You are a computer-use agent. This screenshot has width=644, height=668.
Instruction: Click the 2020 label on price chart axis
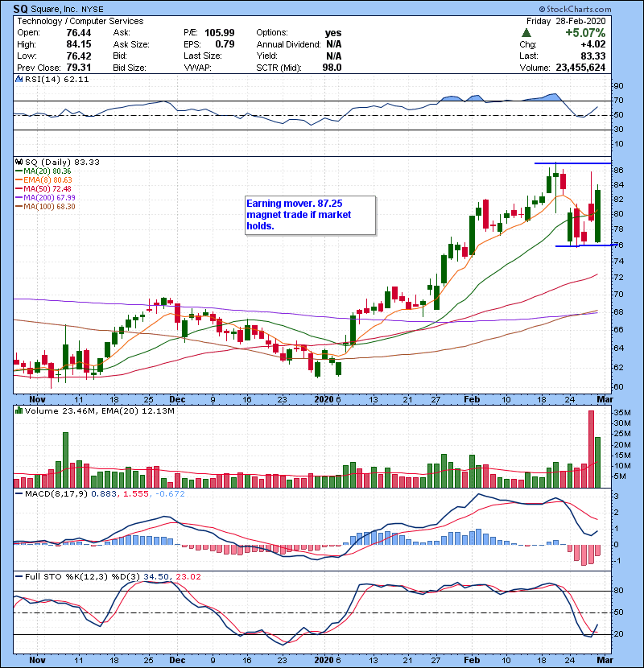coord(324,400)
